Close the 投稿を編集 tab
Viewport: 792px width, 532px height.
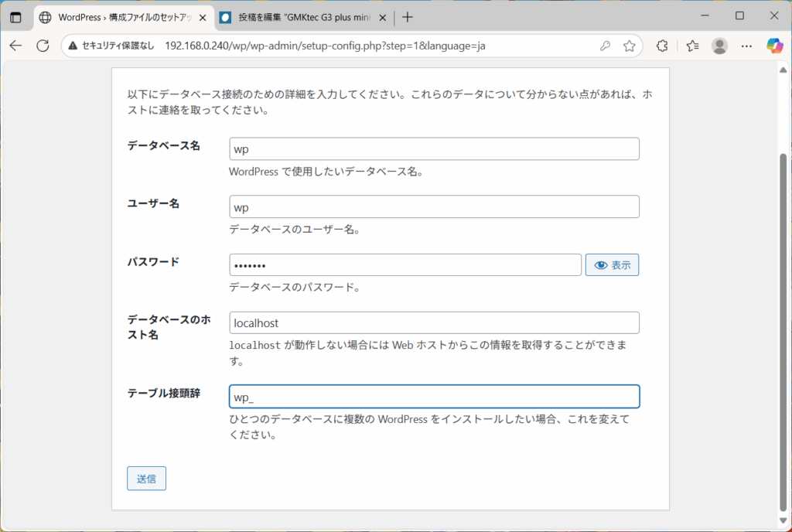point(382,17)
